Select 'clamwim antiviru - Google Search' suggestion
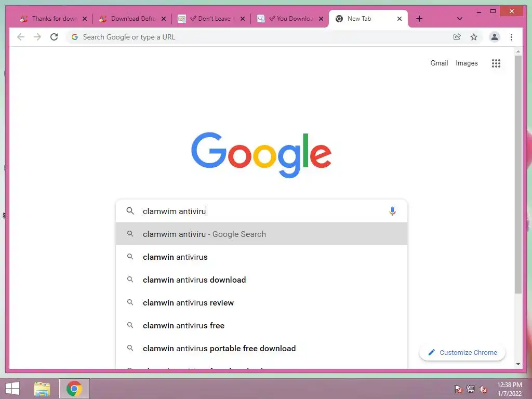The width and height of the screenshot is (532, 399). pos(261,234)
